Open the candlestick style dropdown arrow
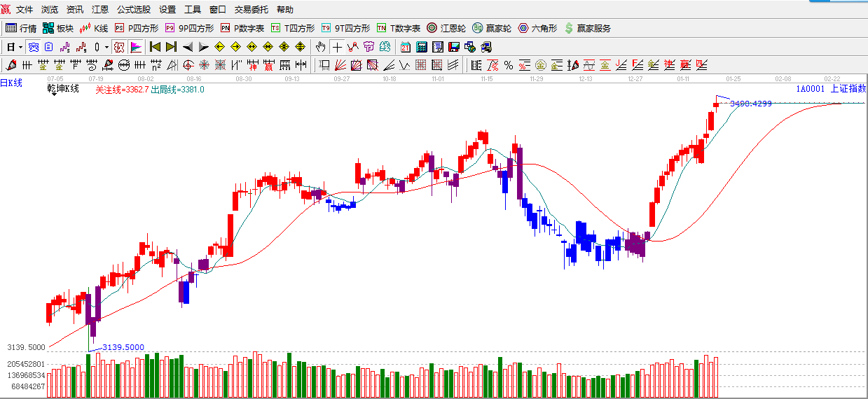Image resolution: width=868 pixels, height=399 pixels. 106,47
